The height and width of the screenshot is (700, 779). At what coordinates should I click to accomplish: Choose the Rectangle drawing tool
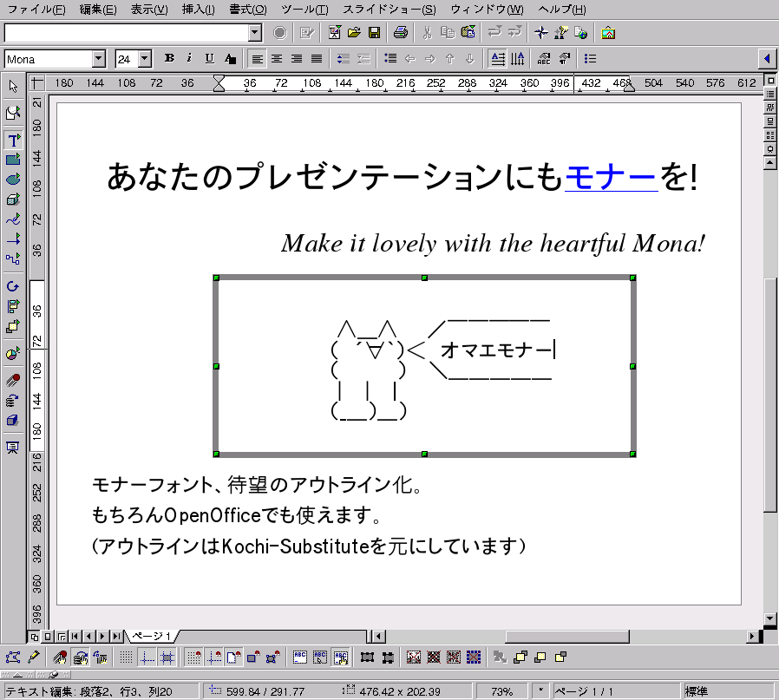coord(13,160)
